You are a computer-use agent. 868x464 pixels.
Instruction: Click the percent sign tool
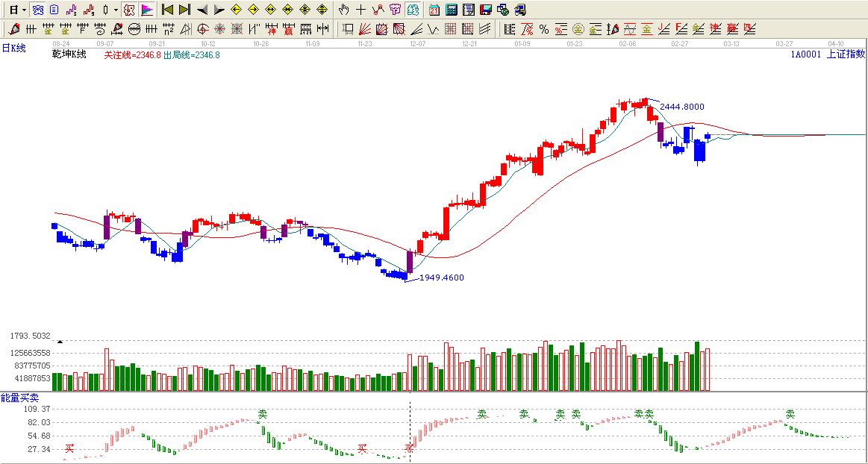click(543, 29)
